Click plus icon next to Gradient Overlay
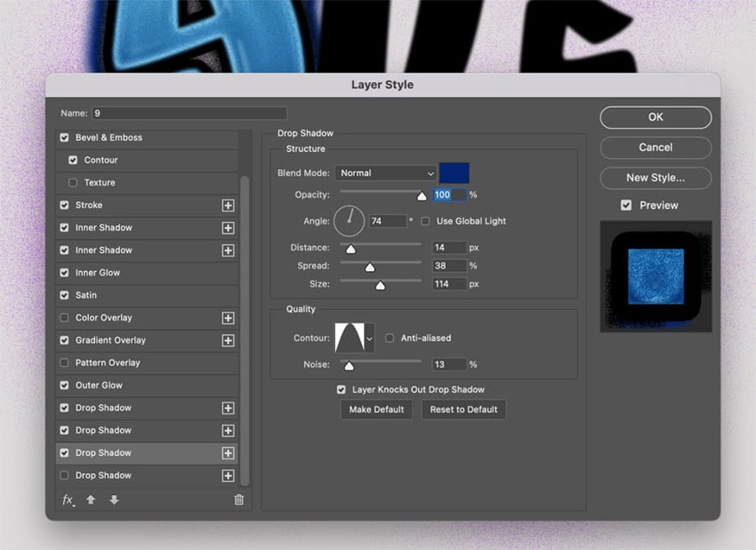Viewport: 756px width, 550px height. tap(228, 340)
